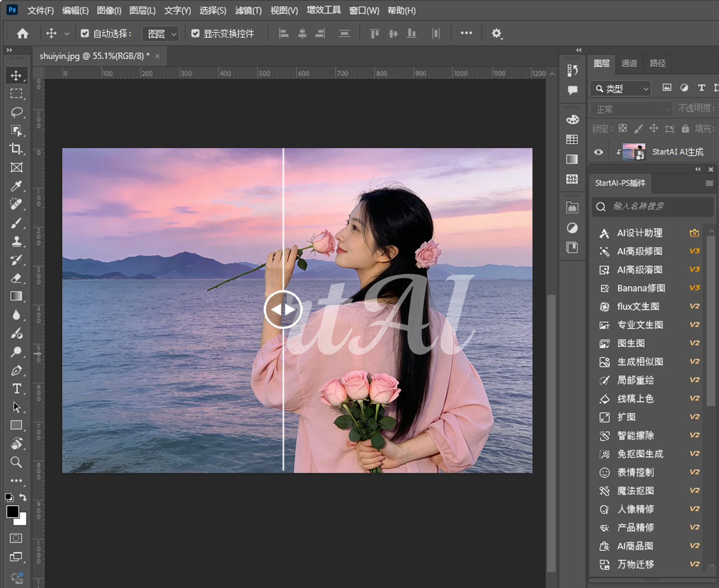Switch to the 通道 tab
This screenshot has height=588, width=719.
(x=629, y=64)
